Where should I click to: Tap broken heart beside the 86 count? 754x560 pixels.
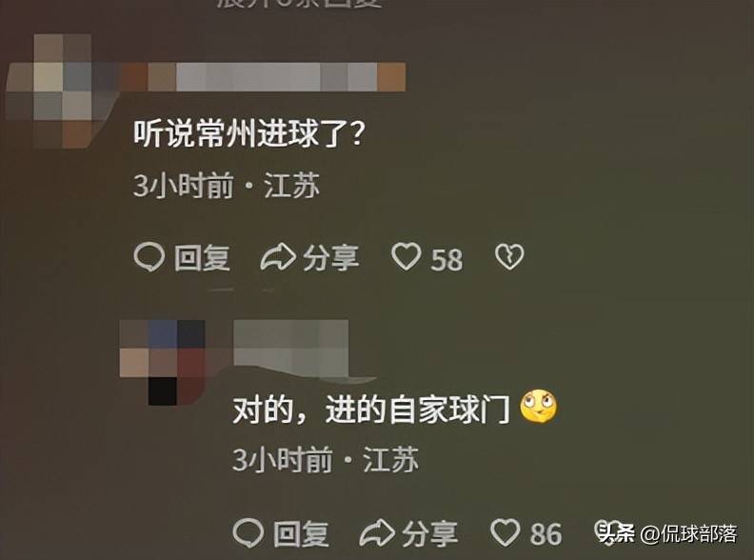tap(605, 530)
